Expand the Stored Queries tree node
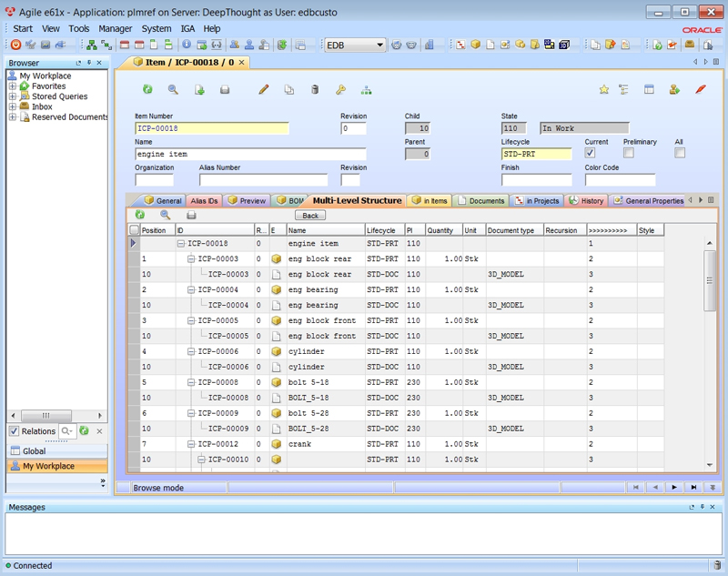The width and height of the screenshot is (728, 576). (13, 96)
